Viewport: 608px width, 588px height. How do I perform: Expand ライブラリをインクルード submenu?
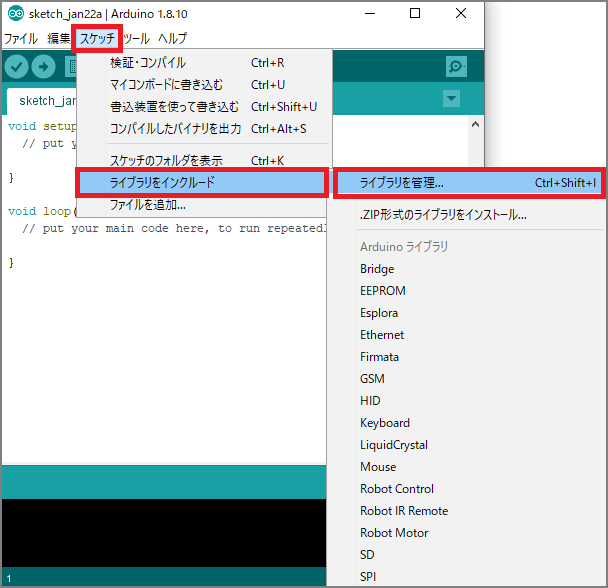coord(202,182)
